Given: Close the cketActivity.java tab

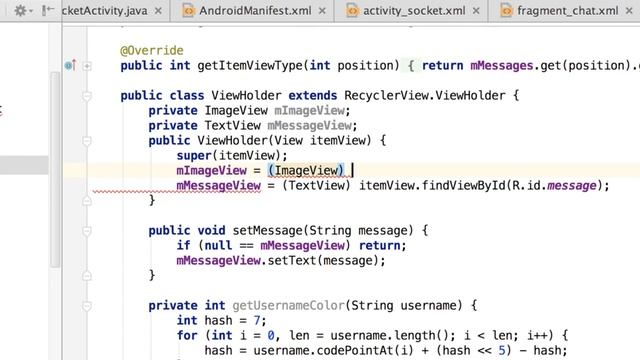Looking at the screenshot, I should 158,11.
